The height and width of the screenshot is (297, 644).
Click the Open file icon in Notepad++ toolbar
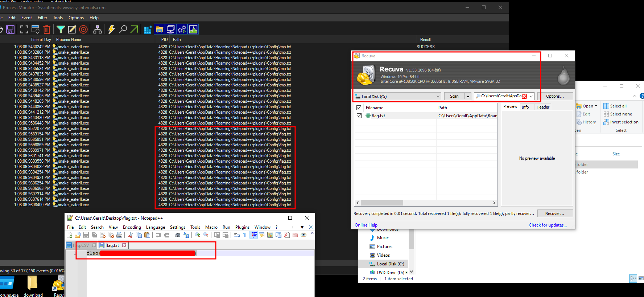tap(78, 235)
